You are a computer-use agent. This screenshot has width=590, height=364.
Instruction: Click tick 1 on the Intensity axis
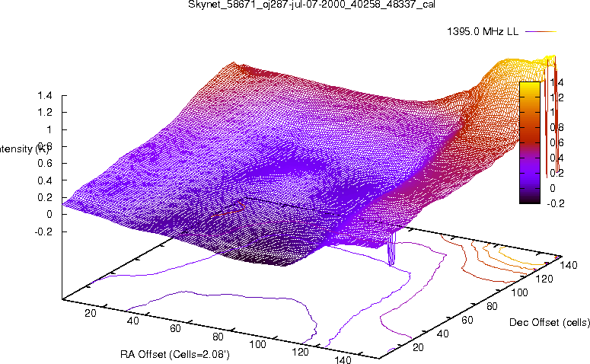[x=49, y=129]
